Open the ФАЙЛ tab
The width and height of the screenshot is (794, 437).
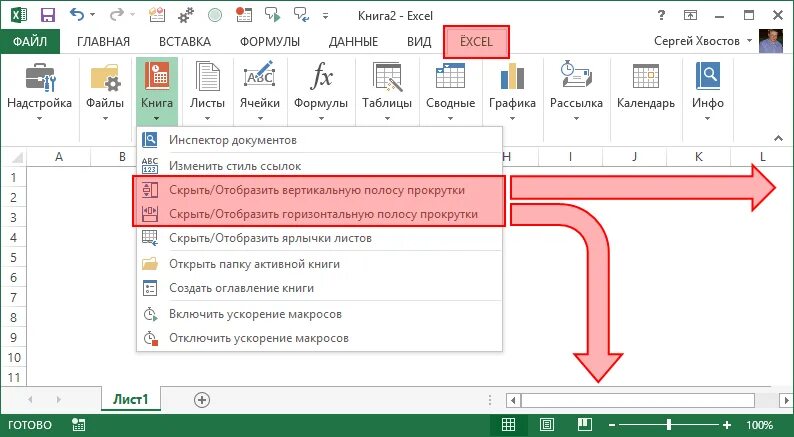click(30, 42)
